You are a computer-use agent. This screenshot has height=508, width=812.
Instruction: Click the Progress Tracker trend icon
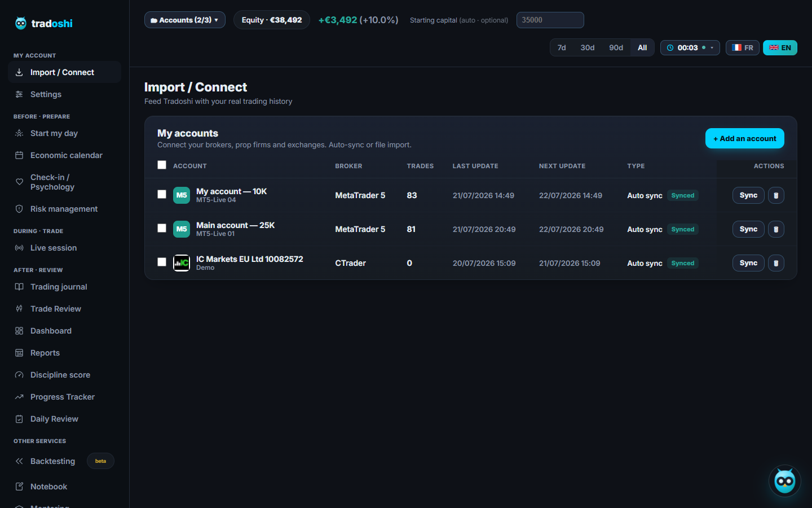click(x=19, y=397)
